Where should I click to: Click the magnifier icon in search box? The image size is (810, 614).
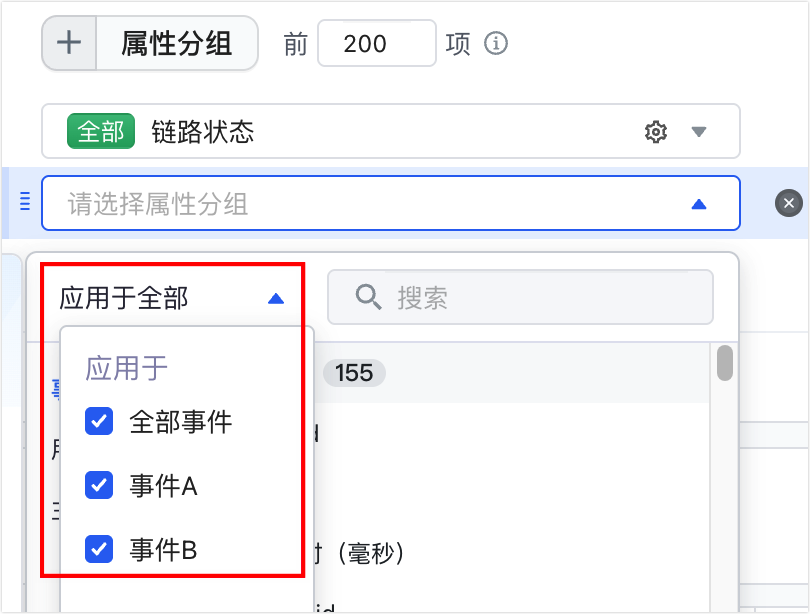(368, 297)
